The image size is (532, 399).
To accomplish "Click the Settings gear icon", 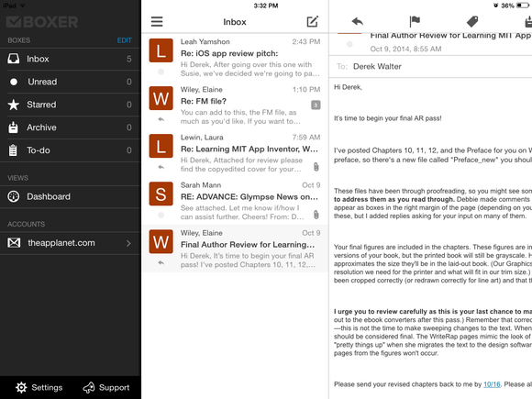I will (x=21, y=387).
